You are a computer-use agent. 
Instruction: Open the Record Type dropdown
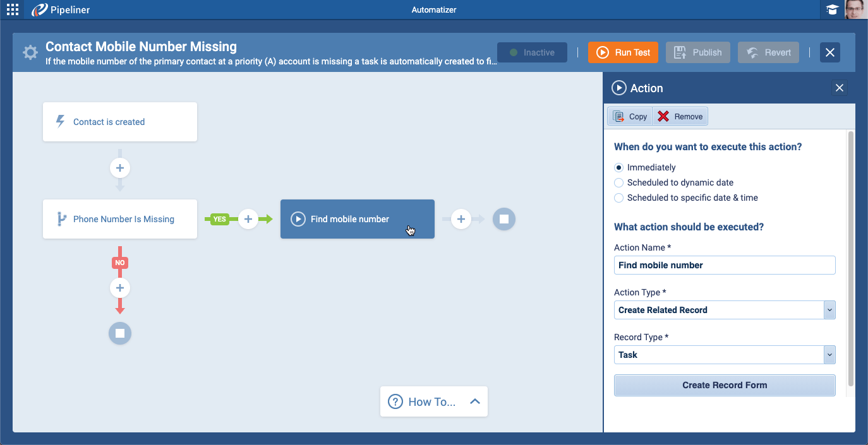(x=829, y=355)
